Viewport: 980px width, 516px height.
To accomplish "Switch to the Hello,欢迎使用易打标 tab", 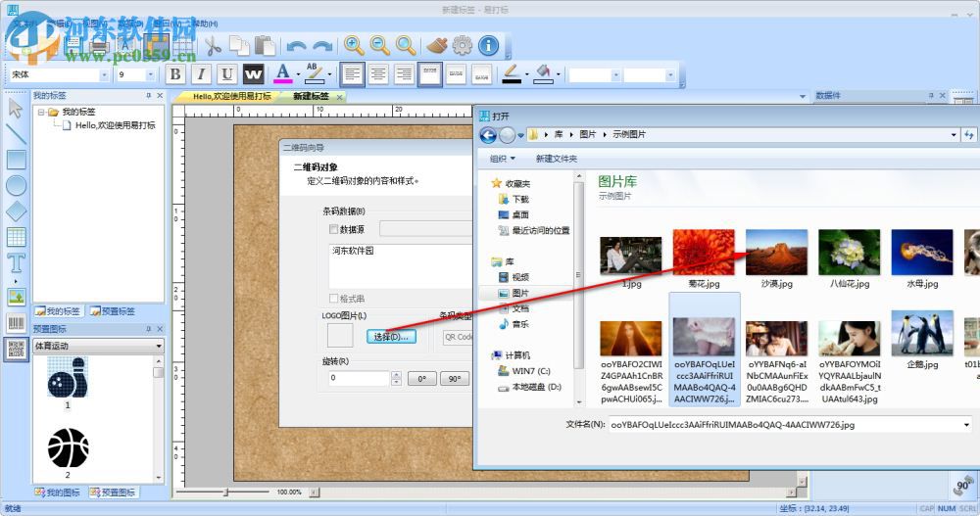I will point(232,96).
